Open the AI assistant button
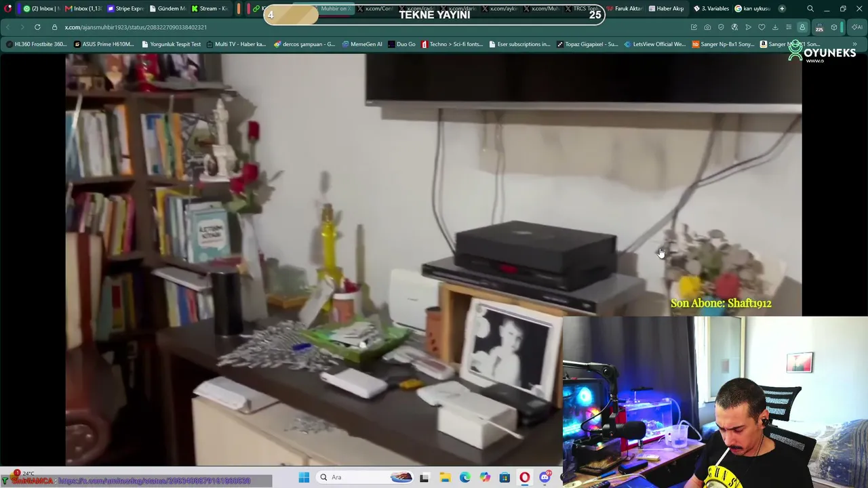Viewport: 868px width, 488px height. point(857,27)
